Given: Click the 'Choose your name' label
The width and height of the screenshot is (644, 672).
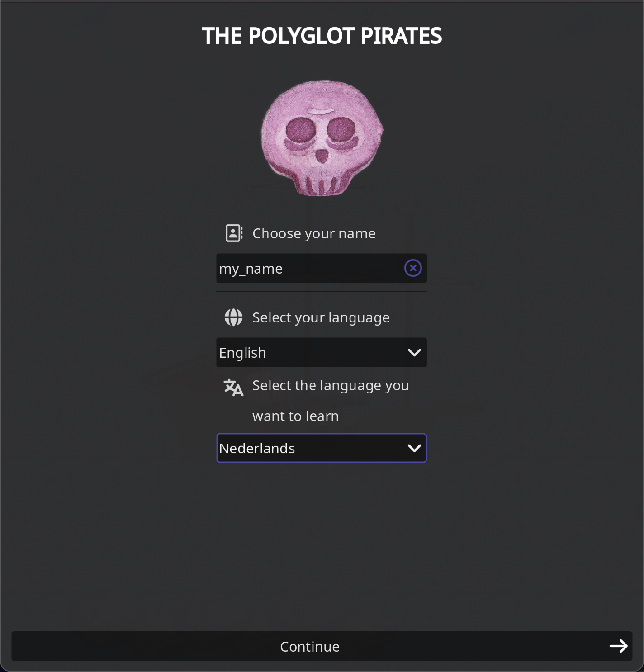Looking at the screenshot, I should click(314, 233).
